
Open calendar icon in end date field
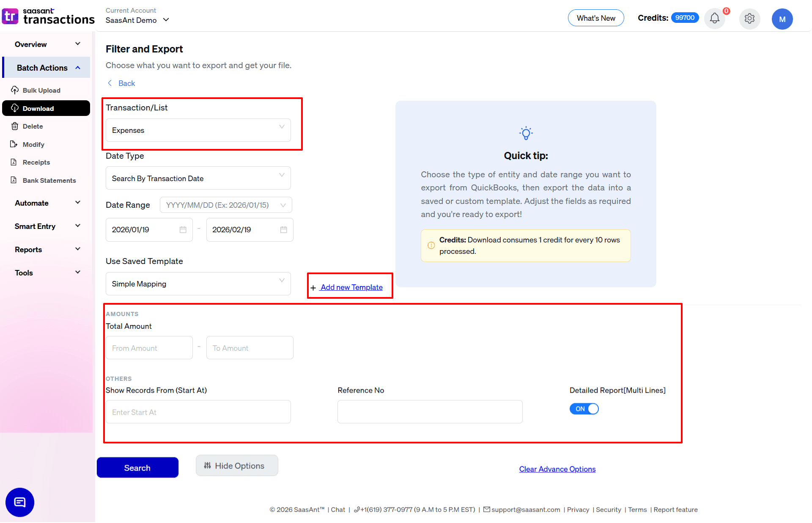[x=283, y=230]
